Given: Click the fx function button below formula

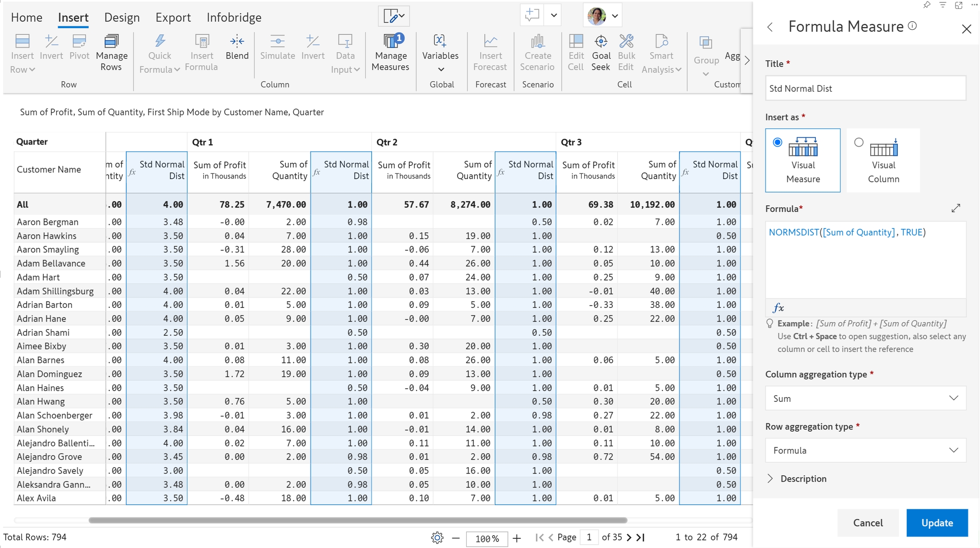Looking at the screenshot, I should (778, 307).
